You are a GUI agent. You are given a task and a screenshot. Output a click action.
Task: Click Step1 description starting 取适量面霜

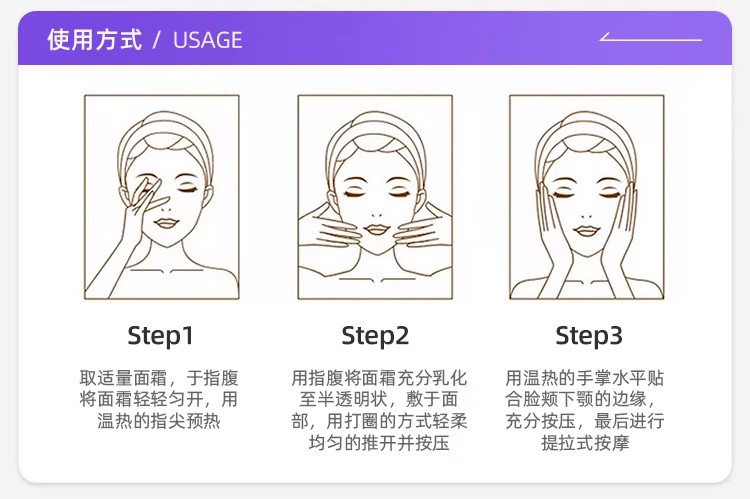click(159, 399)
